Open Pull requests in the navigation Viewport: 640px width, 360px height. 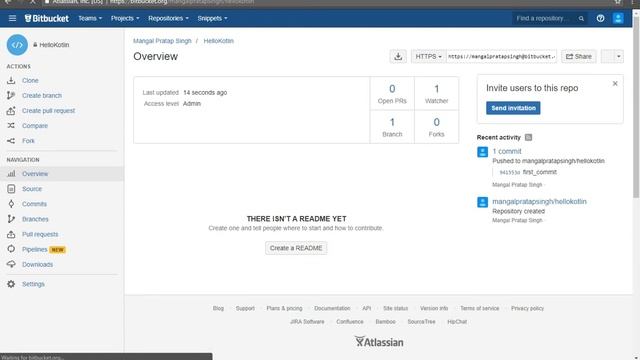click(x=40, y=234)
